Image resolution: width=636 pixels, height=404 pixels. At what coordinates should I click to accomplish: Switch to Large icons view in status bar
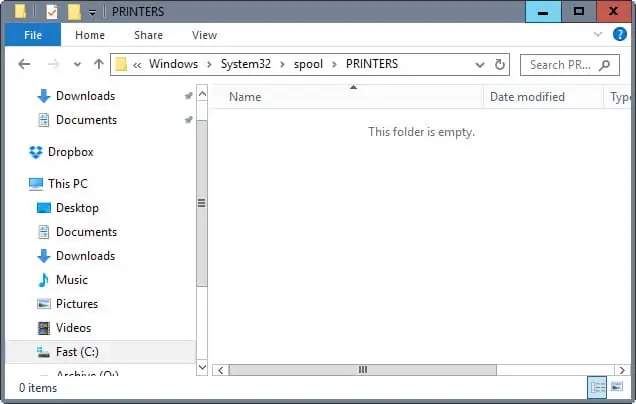pos(617,387)
